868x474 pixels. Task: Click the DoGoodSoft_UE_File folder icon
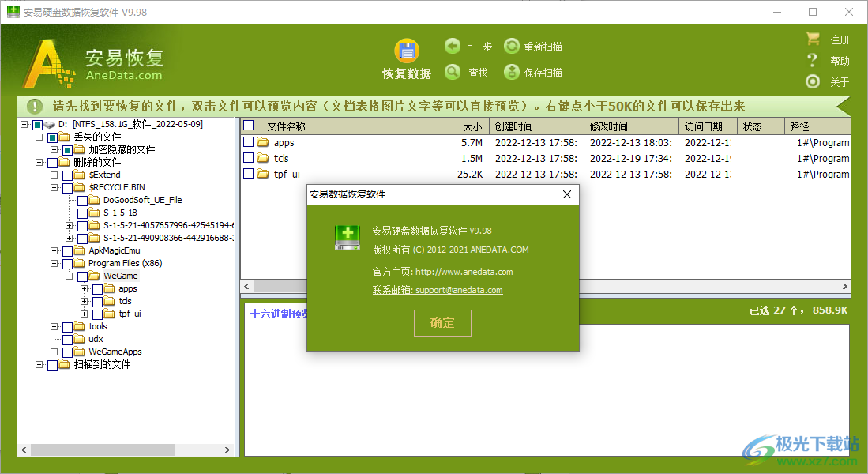pyautogui.click(x=94, y=200)
